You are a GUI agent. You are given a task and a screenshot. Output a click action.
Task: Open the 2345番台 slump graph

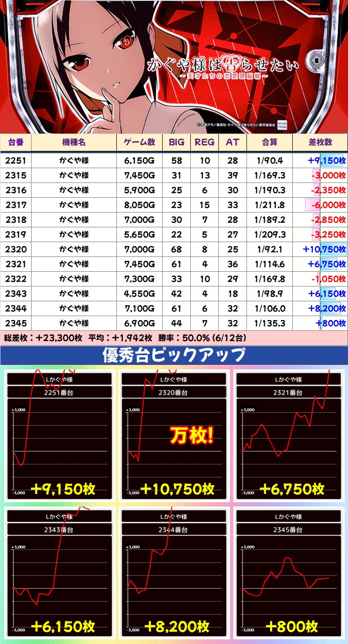pyautogui.click(x=288, y=573)
